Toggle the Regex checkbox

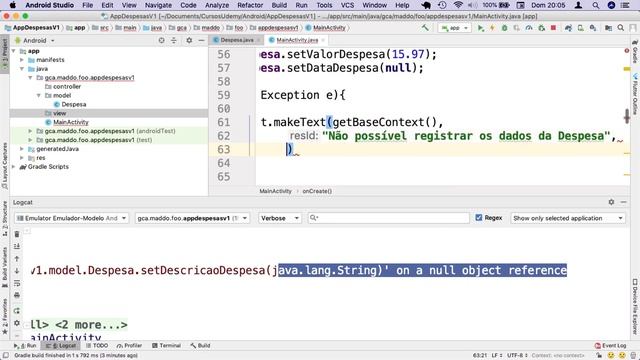[x=479, y=218]
